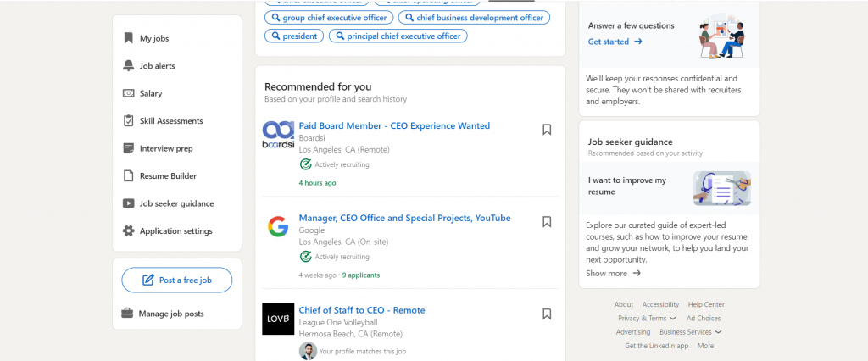
Task: Click the 9 applicants text
Action: [361, 275]
